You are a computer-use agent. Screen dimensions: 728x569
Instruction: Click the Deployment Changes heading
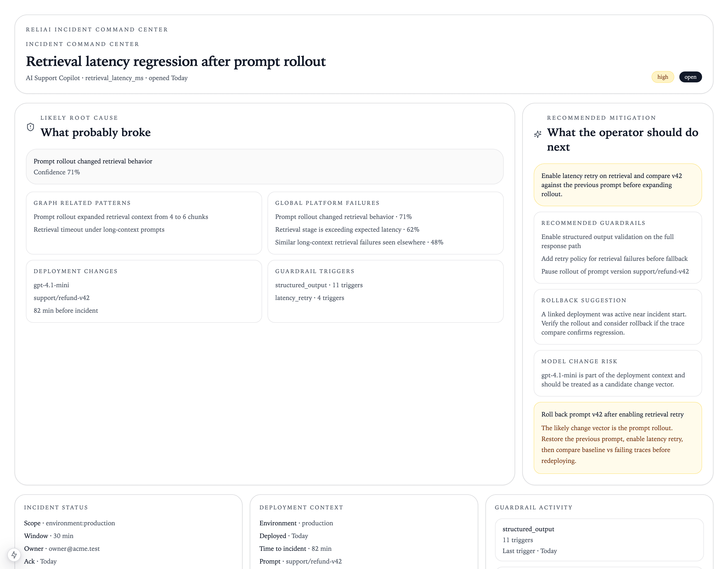[x=75, y=271]
